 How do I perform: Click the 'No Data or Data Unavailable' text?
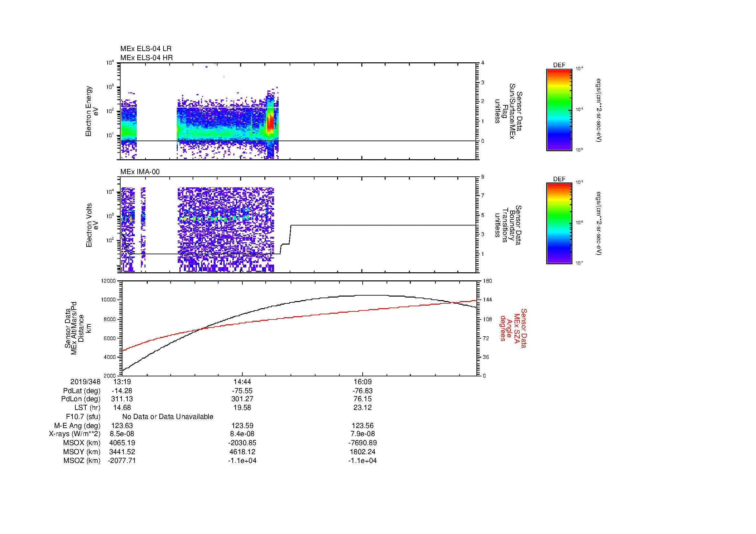168,417
